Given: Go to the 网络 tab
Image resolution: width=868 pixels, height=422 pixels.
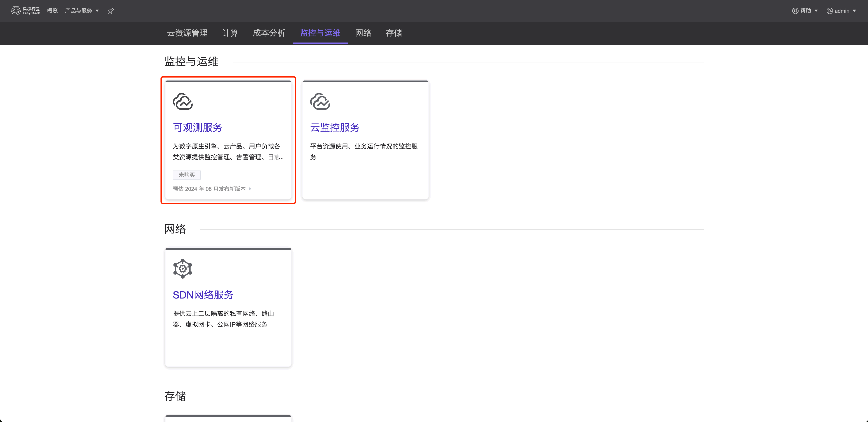Looking at the screenshot, I should [363, 33].
